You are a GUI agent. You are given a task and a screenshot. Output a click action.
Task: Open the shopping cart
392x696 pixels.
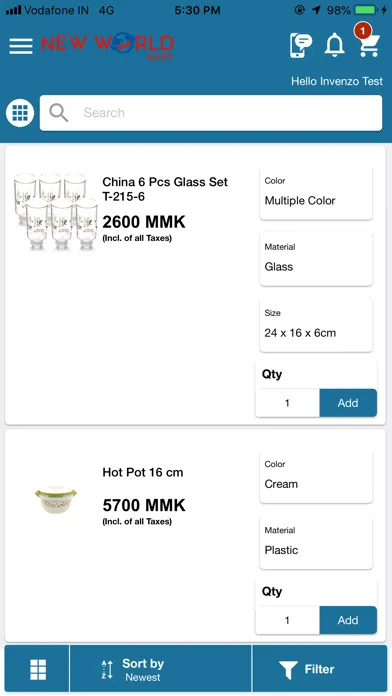[368, 41]
